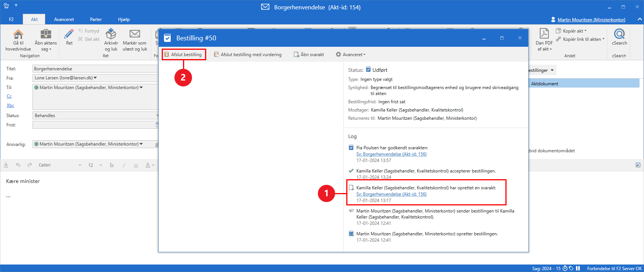Open the Parter ribbon tab

point(96,19)
